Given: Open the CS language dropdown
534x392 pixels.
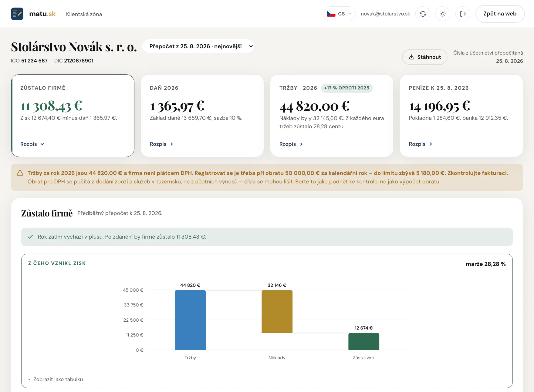Looking at the screenshot, I should pos(339,14).
